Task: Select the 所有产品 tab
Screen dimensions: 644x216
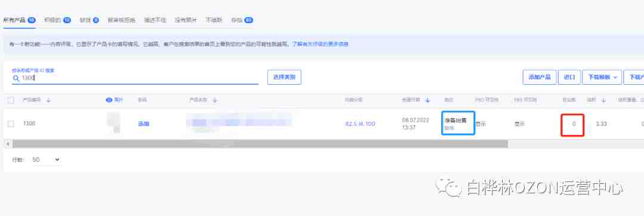Action: pyautogui.click(x=19, y=20)
